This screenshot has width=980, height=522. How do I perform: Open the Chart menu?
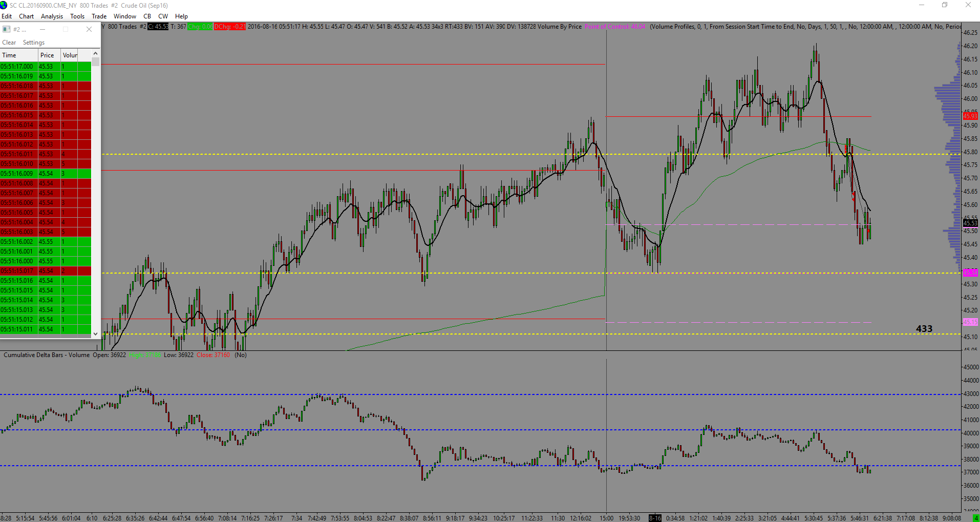pyautogui.click(x=27, y=16)
